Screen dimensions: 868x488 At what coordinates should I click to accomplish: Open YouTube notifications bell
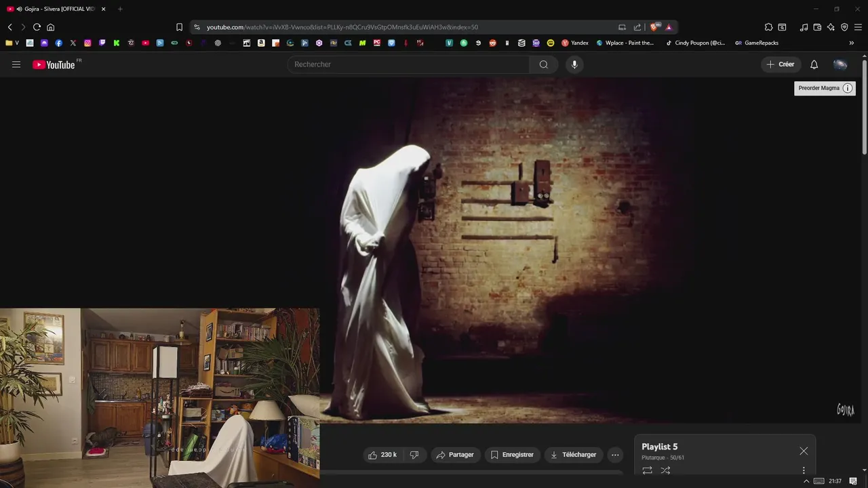coord(814,64)
